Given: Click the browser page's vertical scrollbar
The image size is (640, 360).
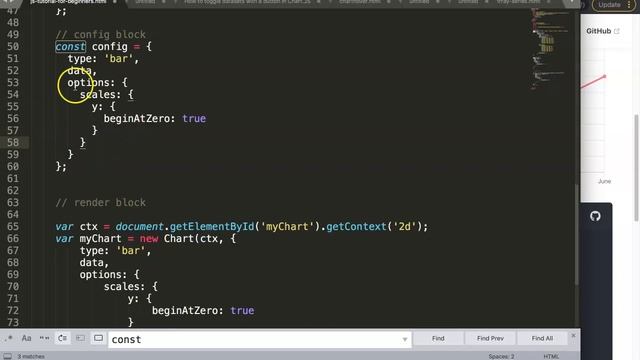Looking at the screenshot, I should (637, 167).
